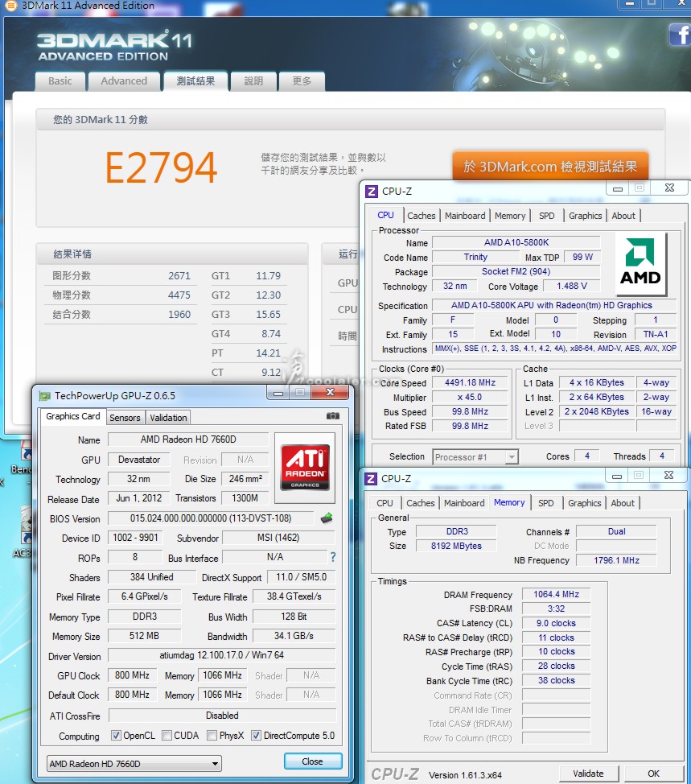Open Graphics tab in lower CPU-Z window
The image size is (691, 784).
click(x=584, y=503)
